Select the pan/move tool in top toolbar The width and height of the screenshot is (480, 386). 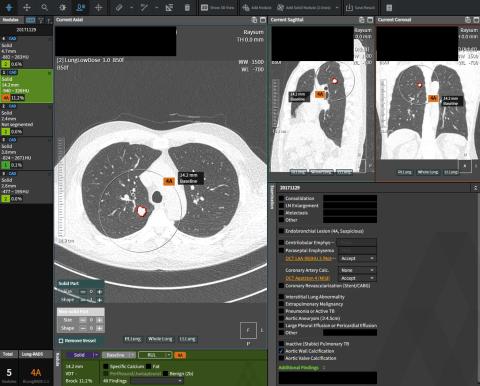27,7
